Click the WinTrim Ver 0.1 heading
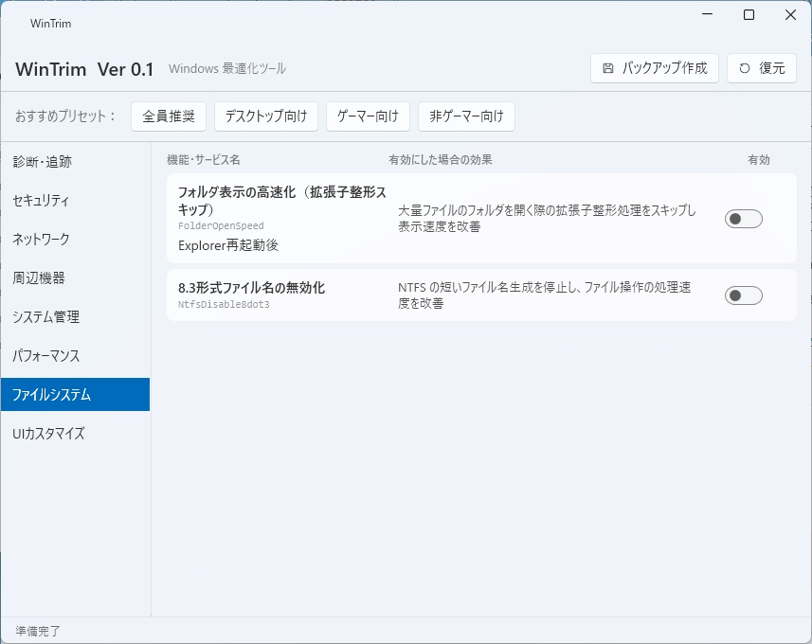The height and width of the screenshot is (644, 812). (x=84, y=69)
